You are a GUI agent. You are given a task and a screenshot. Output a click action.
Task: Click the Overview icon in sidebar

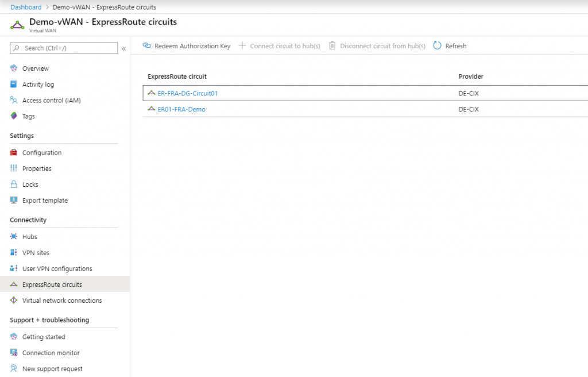(x=14, y=68)
